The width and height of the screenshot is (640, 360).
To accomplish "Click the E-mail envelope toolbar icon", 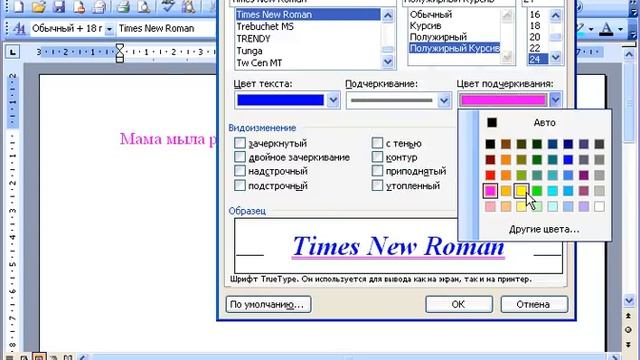I will (x=100, y=7).
